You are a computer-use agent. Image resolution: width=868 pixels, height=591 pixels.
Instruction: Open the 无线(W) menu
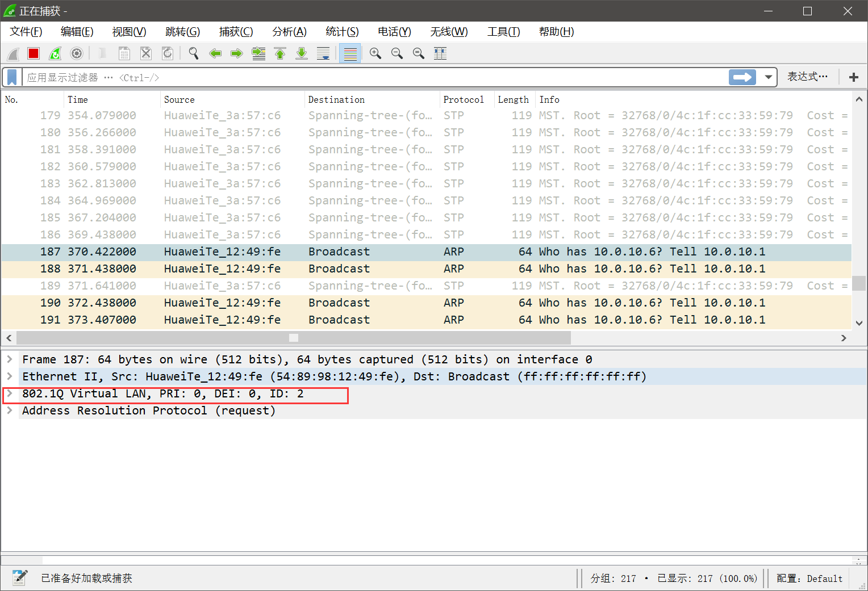(449, 32)
